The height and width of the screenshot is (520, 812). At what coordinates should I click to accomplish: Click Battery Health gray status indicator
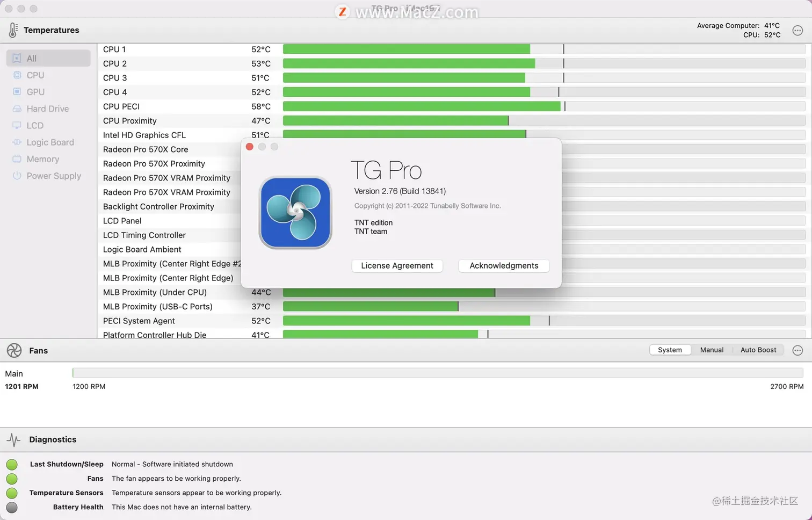pyautogui.click(x=12, y=507)
